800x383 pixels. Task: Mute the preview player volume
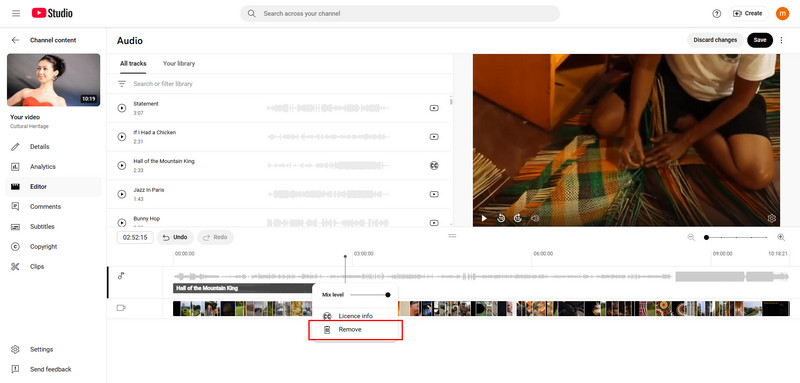click(535, 218)
